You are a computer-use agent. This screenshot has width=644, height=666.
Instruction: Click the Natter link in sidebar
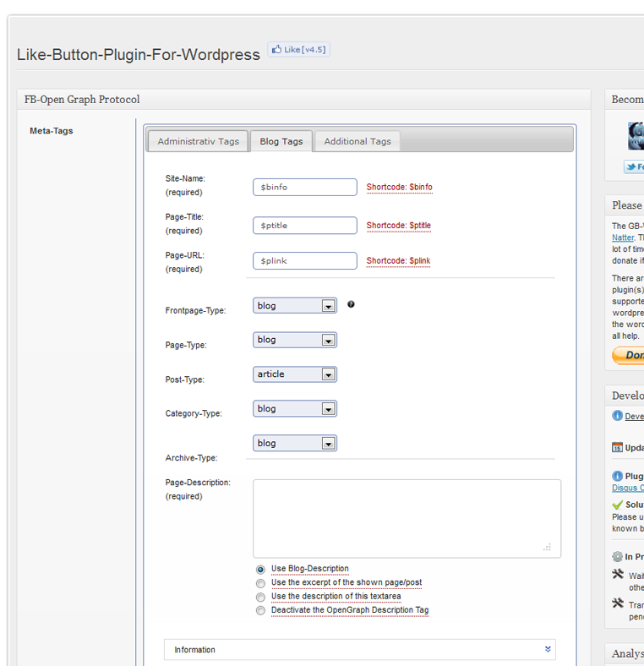[622, 237]
